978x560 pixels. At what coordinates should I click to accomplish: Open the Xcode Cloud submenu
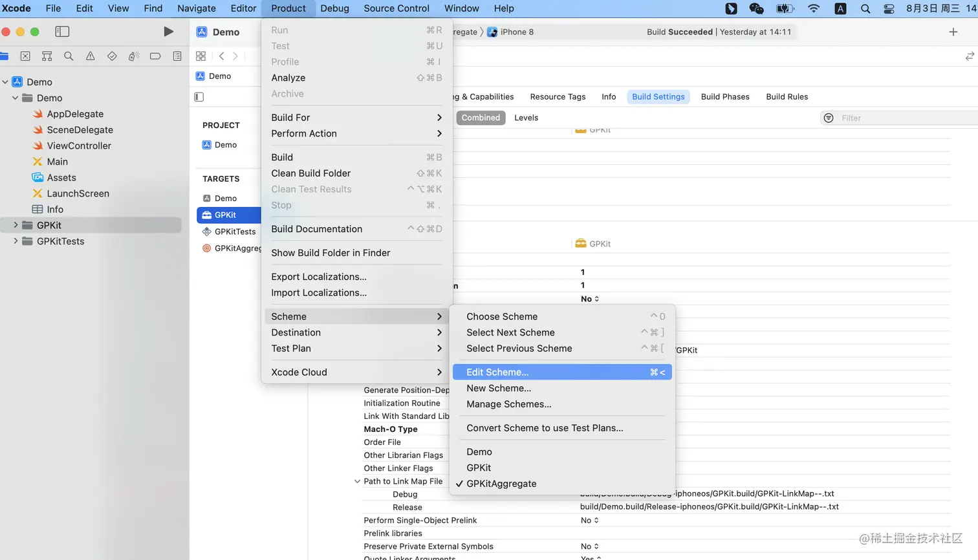(356, 372)
